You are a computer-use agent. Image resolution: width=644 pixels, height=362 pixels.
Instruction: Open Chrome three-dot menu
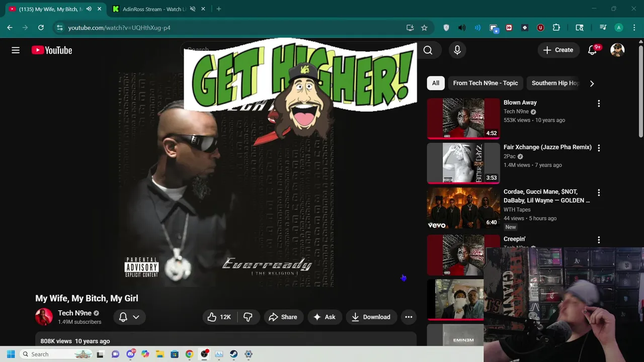[634, 28]
